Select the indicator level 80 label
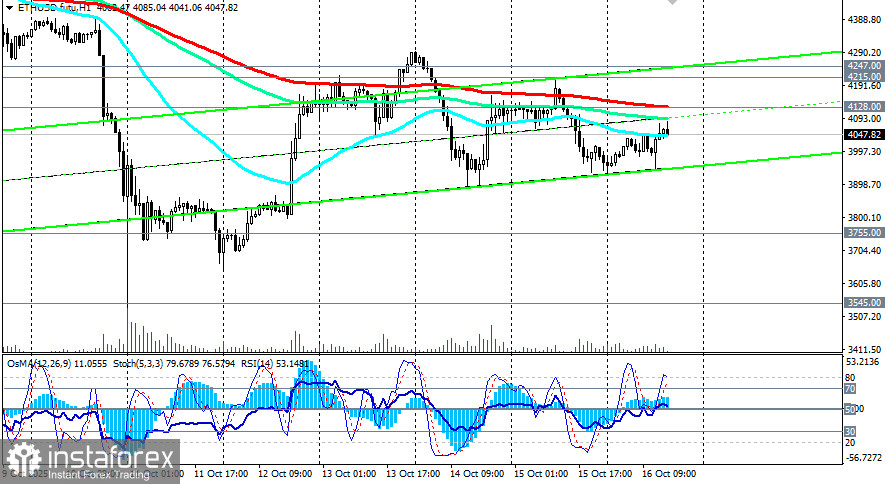The image size is (886, 484). [850, 378]
